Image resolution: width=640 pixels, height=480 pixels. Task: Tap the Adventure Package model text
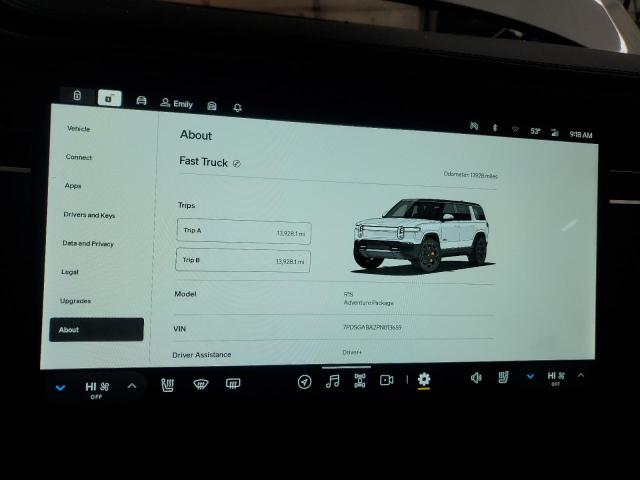click(x=368, y=303)
